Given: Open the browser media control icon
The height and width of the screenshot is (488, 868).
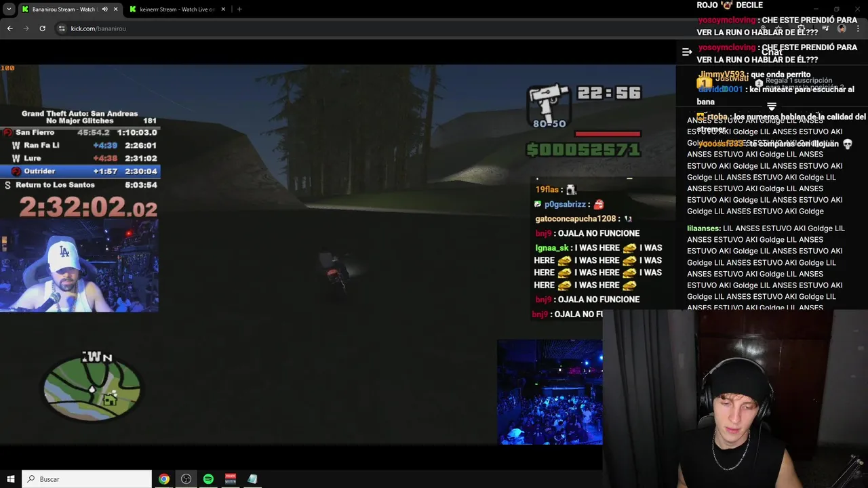Looking at the screenshot, I should click(825, 28).
